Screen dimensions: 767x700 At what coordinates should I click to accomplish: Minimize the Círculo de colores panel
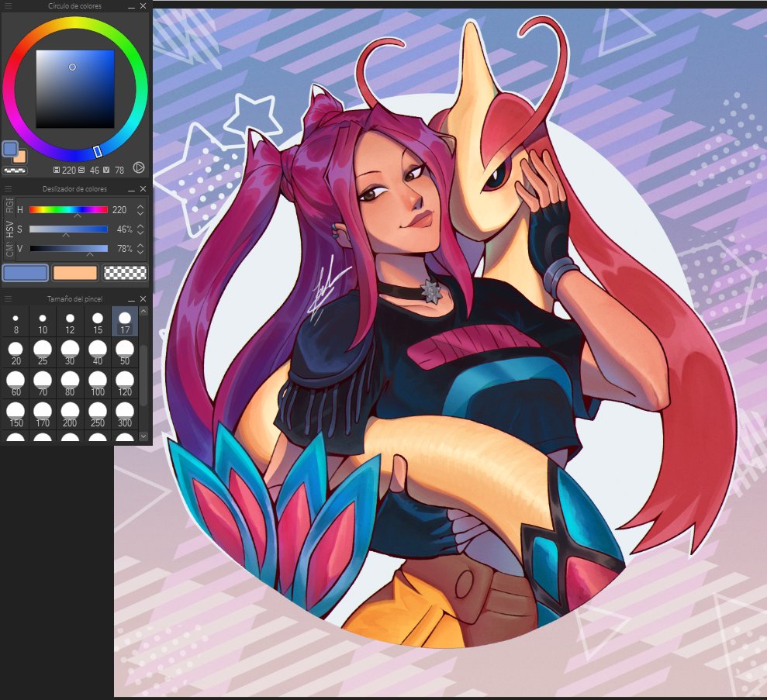131,6
